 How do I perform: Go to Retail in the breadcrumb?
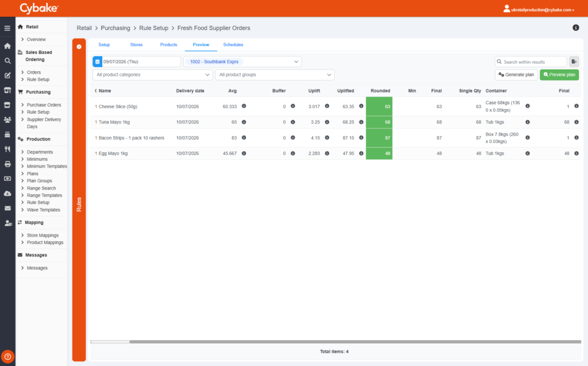(84, 28)
